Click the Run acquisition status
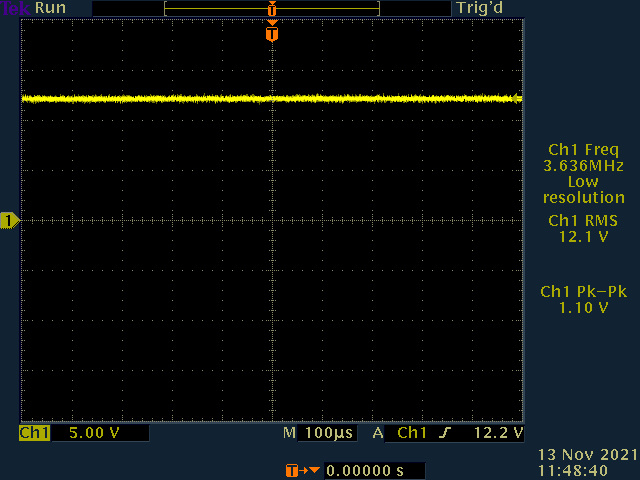This screenshot has width=640, height=480. coord(50,8)
